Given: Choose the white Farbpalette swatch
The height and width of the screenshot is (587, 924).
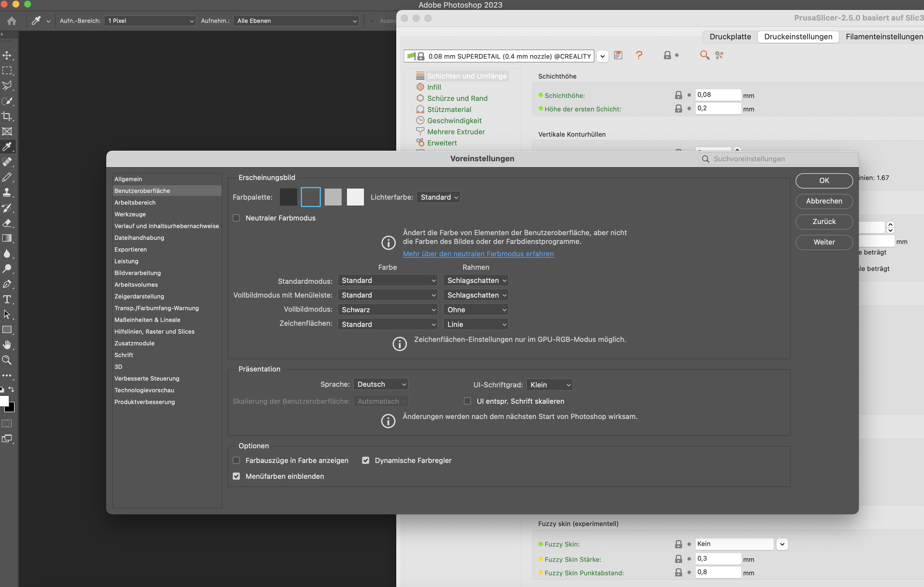Looking at the screenshot, I should 355,197.
